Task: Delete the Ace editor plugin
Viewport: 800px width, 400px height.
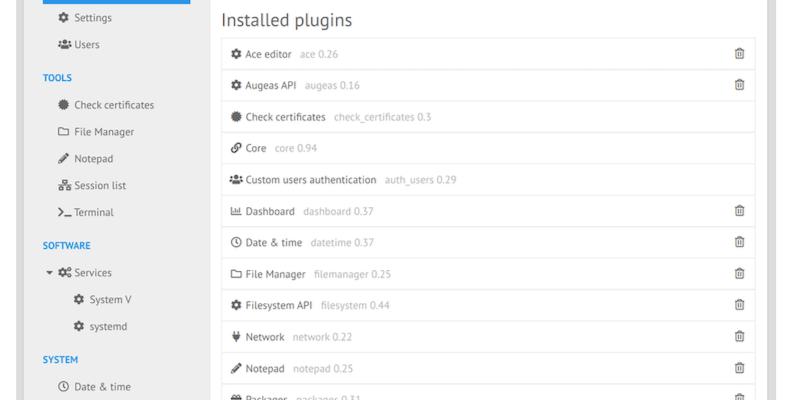Action: tap(739, 54)
